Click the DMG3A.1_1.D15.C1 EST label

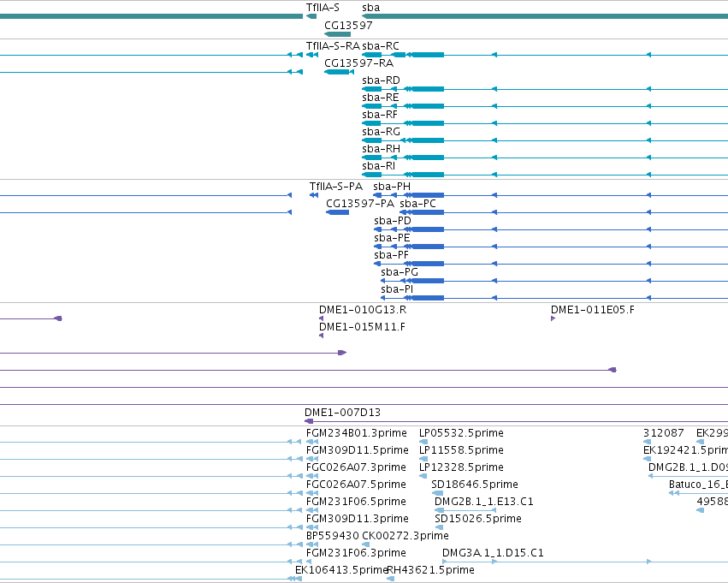[x=493, y=553]
